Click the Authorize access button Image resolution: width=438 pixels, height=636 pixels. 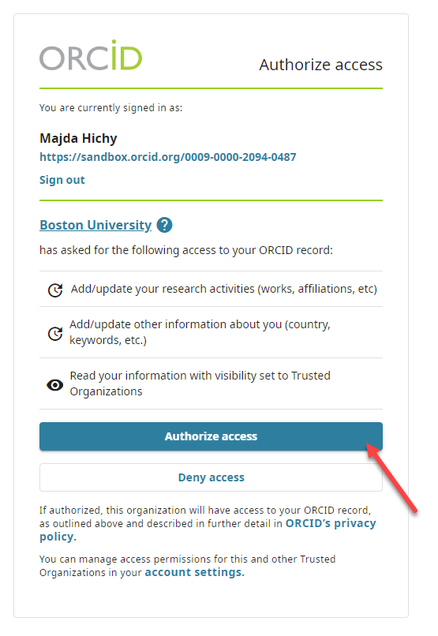(x=211, y=436)
